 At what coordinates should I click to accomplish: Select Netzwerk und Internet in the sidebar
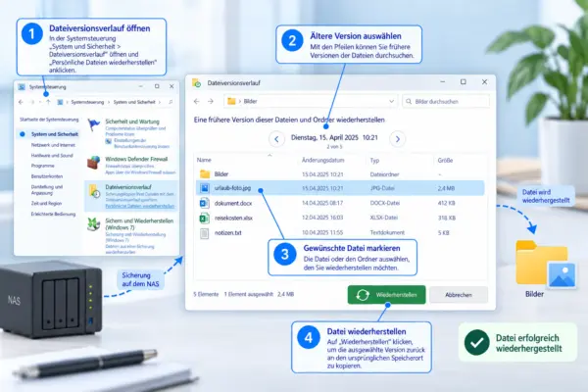click(53, 145)
